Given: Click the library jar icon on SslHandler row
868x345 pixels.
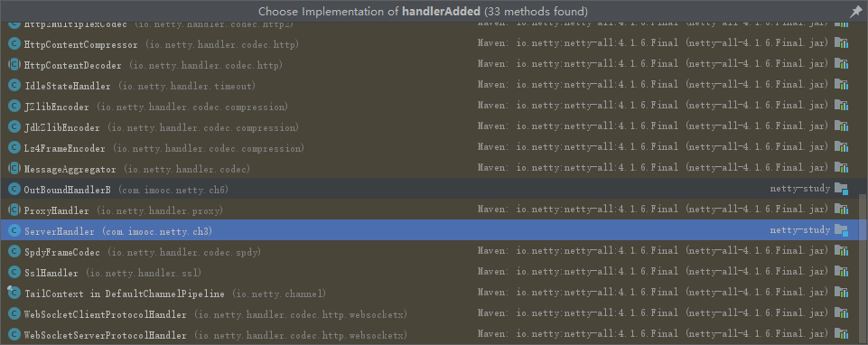Looking at the screenshot, I should 842,272.
